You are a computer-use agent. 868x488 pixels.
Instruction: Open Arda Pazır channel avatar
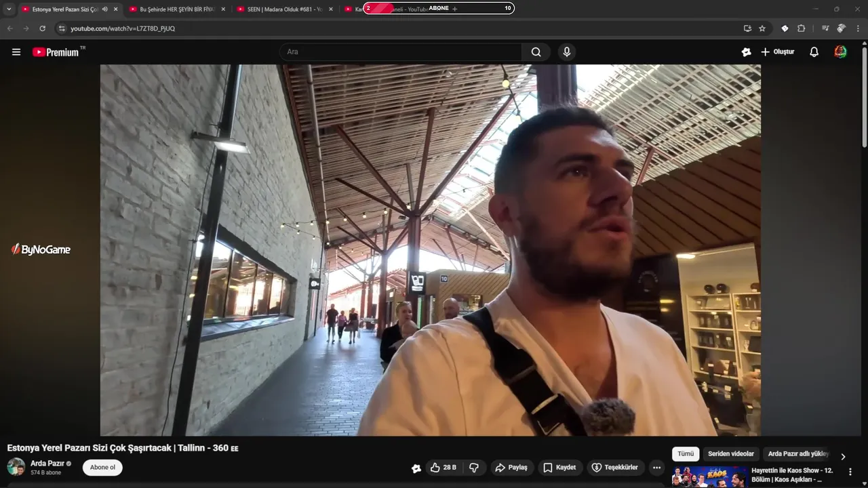click(16, 467)
